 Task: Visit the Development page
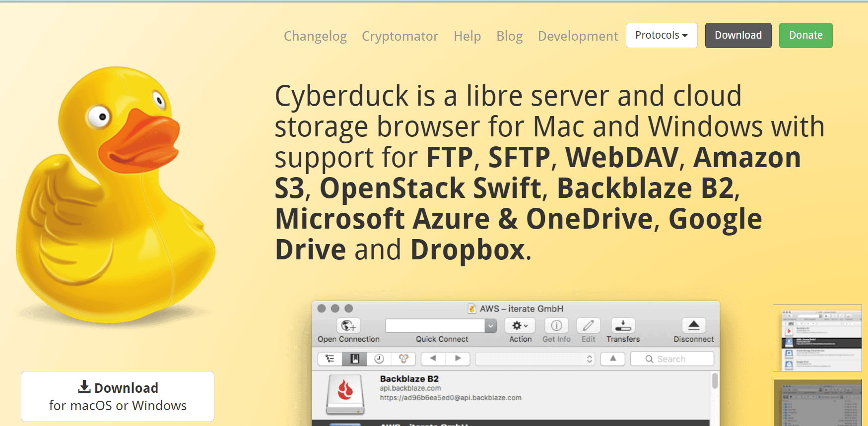(x=578, y=36)
